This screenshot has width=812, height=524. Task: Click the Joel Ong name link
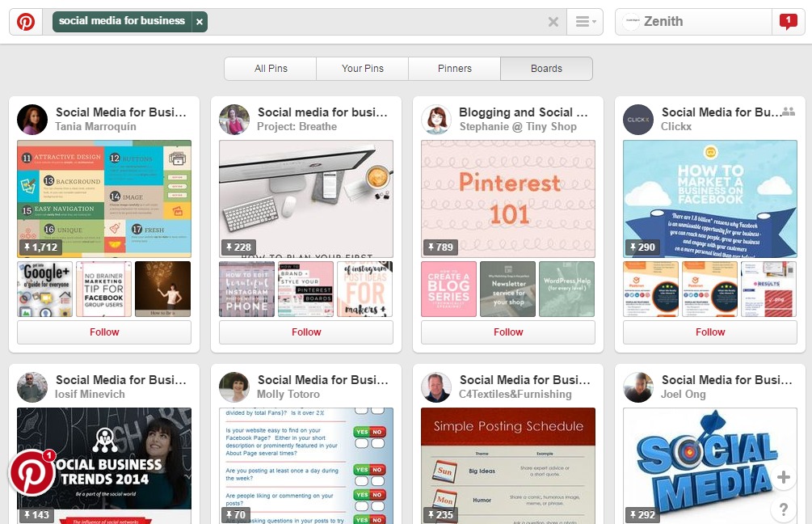point(684,395)
